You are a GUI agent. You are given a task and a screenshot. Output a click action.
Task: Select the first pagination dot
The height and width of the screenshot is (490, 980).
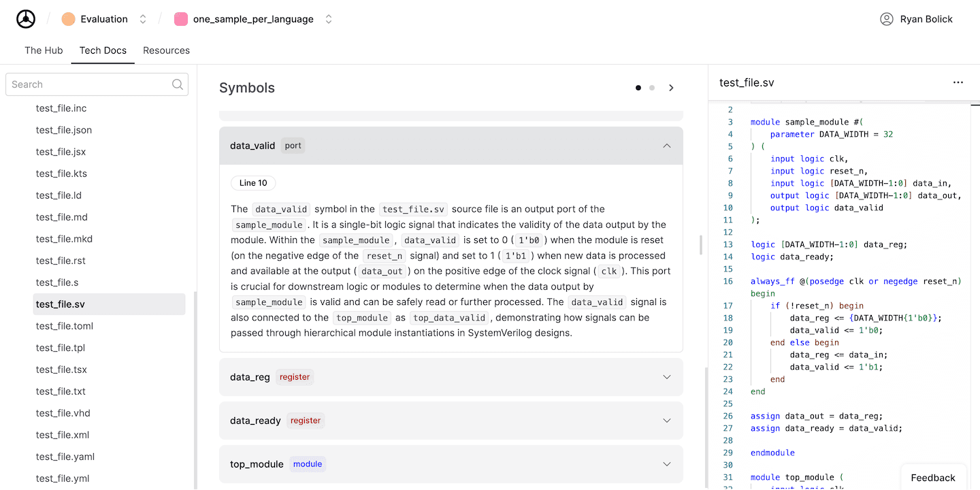point(638,88)
